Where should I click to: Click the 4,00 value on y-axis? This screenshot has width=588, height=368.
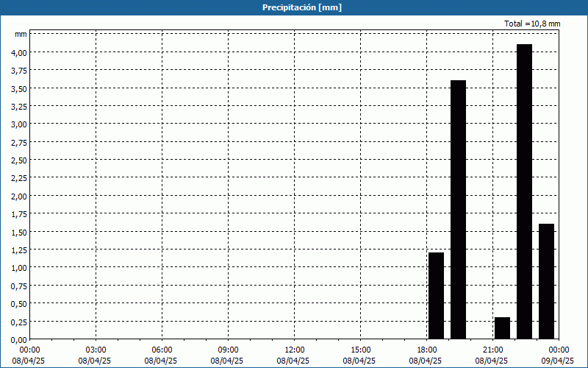click(18, 52)
